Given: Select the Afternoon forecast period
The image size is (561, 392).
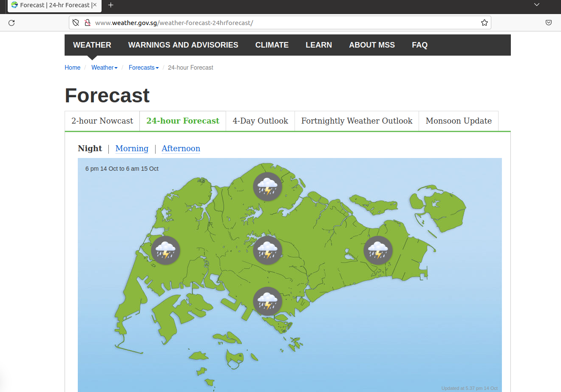Looking at the screenshot, I should click(x=181, y=149).
